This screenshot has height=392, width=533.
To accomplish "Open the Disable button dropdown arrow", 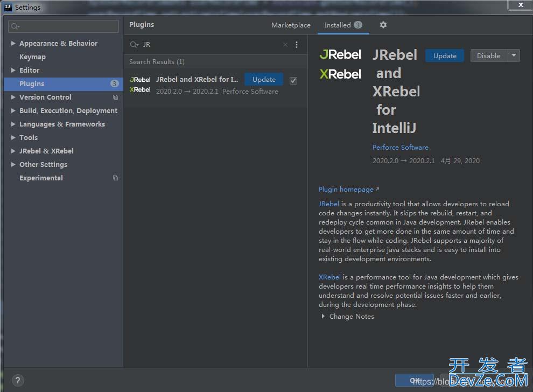I will (x=514, y=55).
